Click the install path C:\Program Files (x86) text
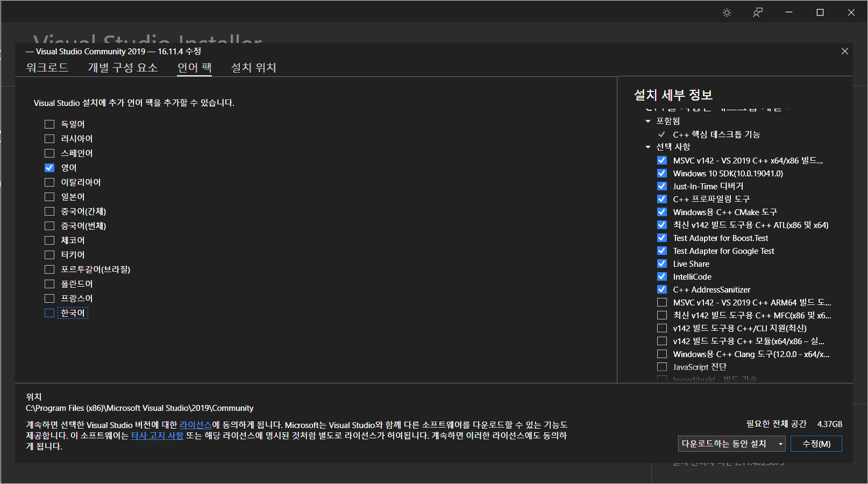The width and height of the screenshot is (868, 484). (x=139, y=408)
